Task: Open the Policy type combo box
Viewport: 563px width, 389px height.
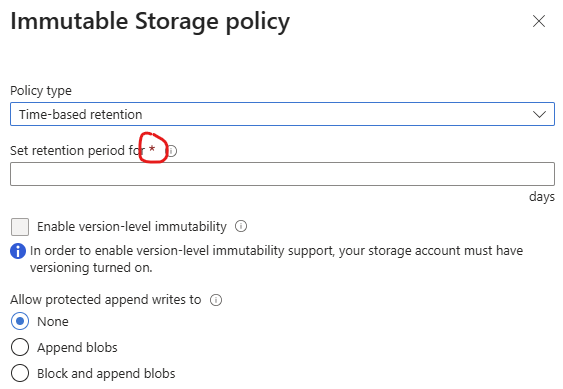Action: click(282, 114)
